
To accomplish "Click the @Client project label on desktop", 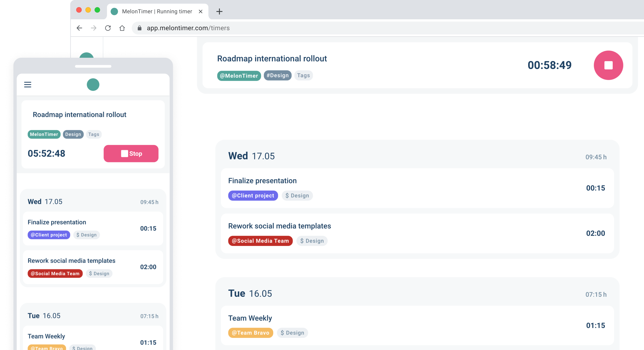I will click(x=253, y=195).
